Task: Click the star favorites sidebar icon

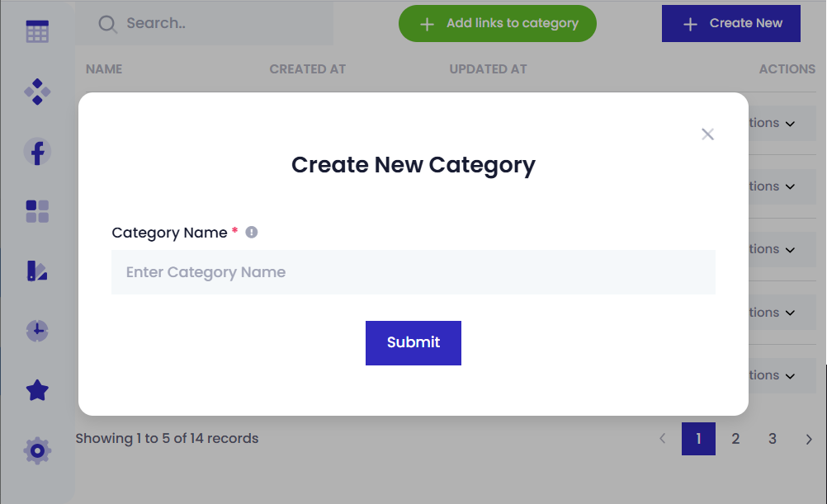Action: (x=37, y=390)
